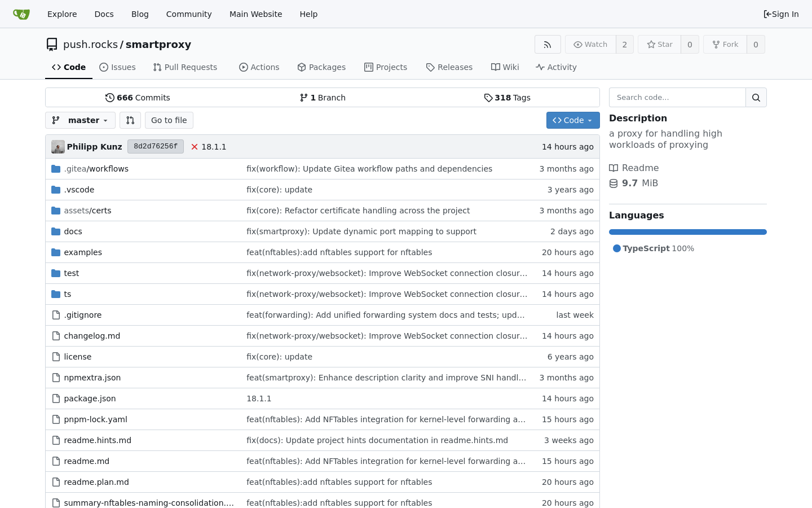Viewport: 812px width, 508px height.
Task: Click the license file icon
Action: (x=56, y=357)
